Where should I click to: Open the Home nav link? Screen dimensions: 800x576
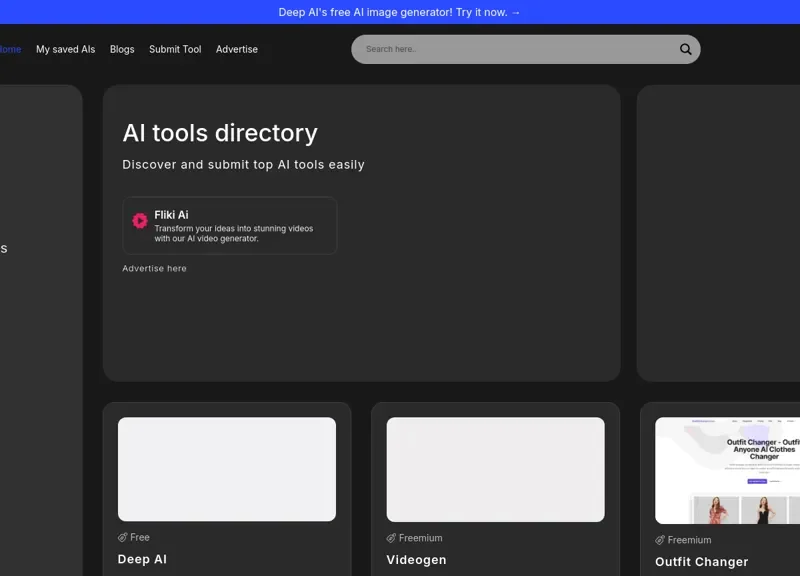[10, 49]
